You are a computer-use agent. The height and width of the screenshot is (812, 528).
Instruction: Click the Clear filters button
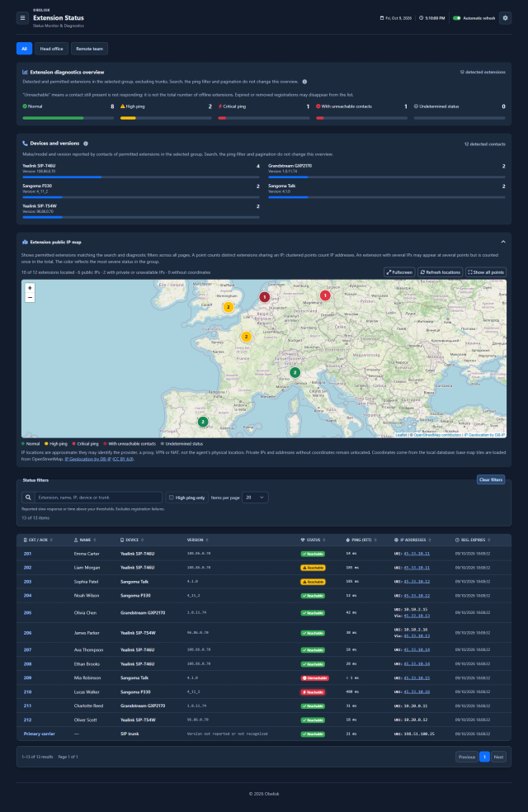[x=491, y=479]
